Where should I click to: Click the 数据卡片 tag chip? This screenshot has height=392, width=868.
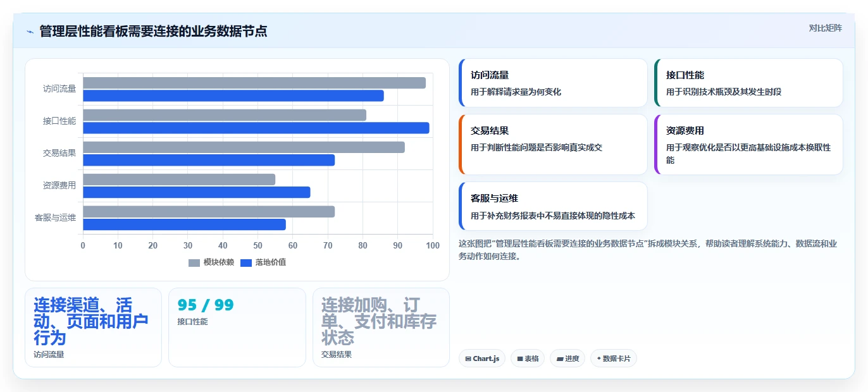coord(613,358)
